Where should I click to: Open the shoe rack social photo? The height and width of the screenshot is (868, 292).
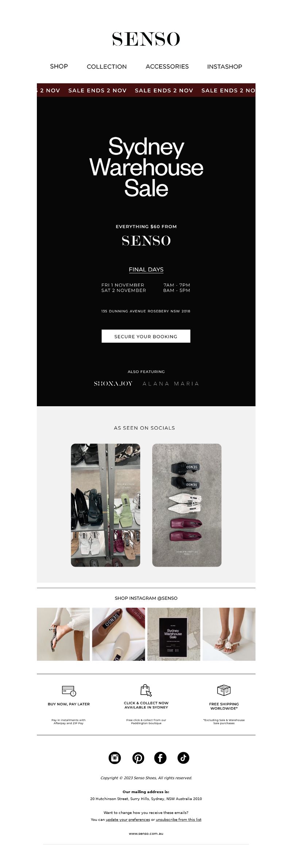[105, 505]
